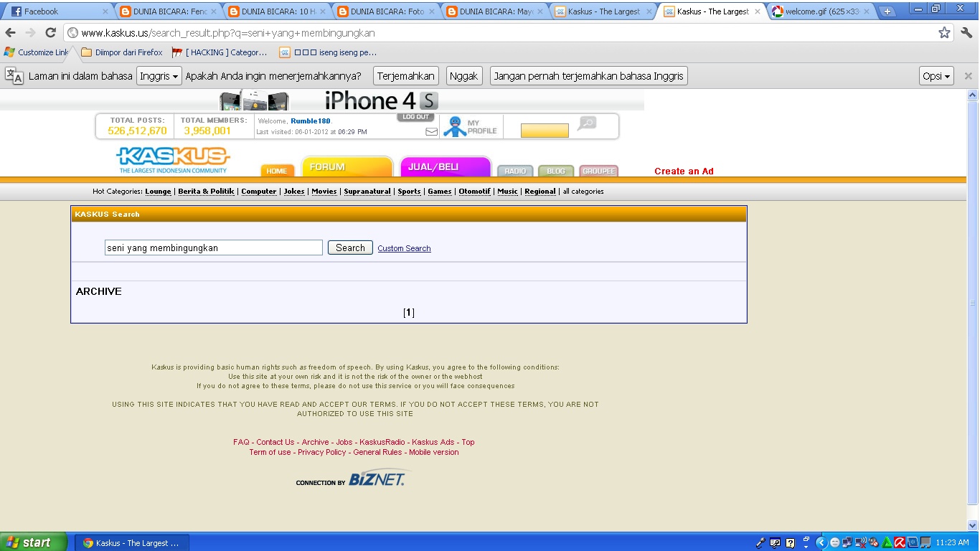Switch to the welcome.gif tab

pos(820,11)
